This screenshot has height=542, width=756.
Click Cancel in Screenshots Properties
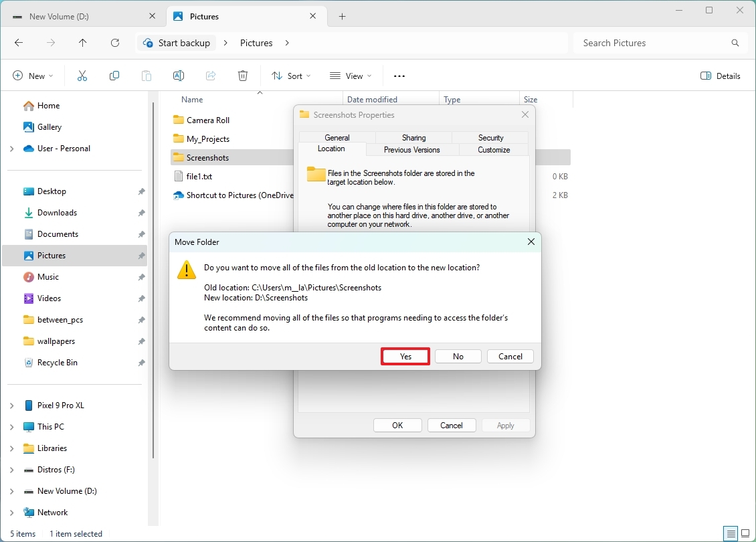click(x=452, y=426)
